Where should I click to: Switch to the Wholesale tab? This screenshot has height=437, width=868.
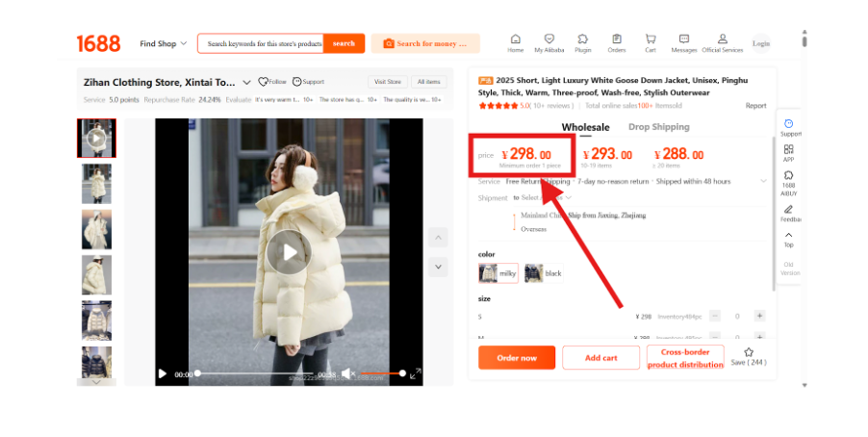[585, 127]
